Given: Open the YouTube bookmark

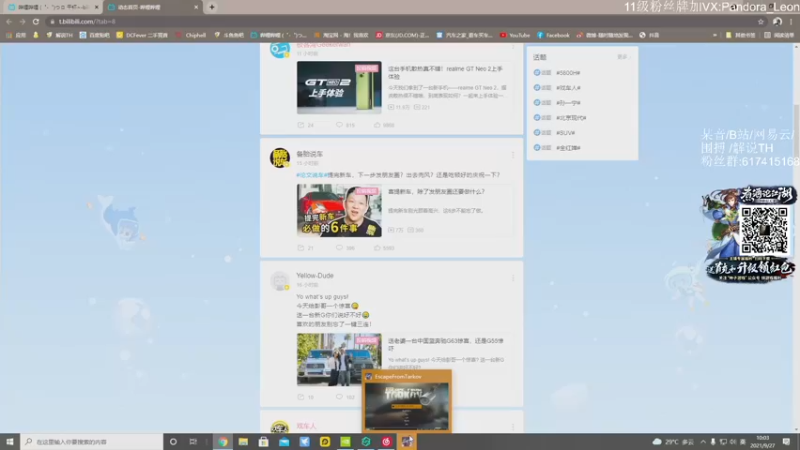Looking at the screenshot, I should coord(515,35).
